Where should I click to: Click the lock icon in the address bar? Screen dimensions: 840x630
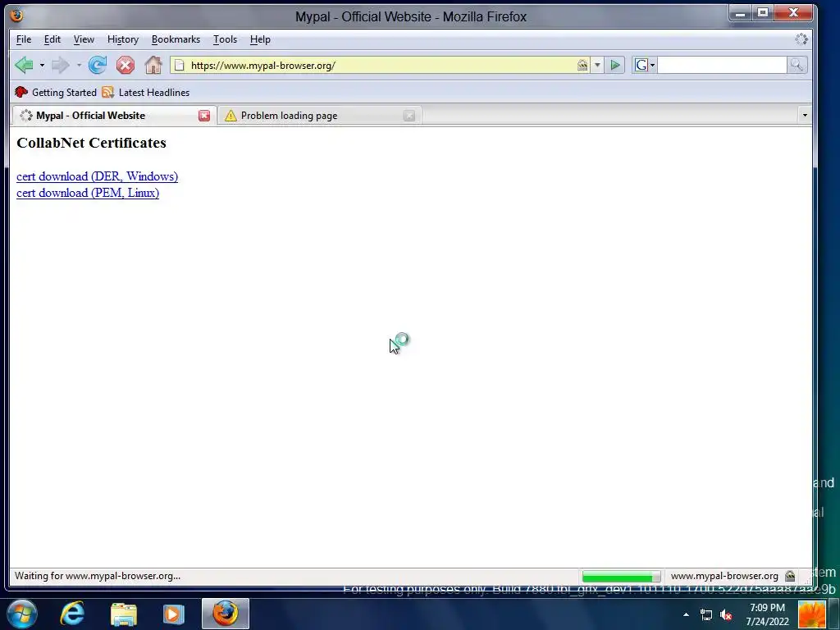pos(582,66)
